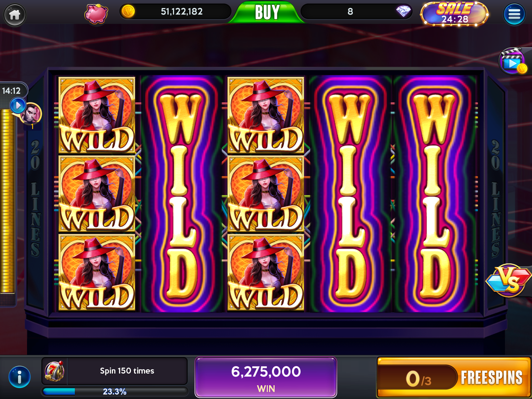Tap the villain avatar on side panel
532x399 pixels.
coord(32,113)
